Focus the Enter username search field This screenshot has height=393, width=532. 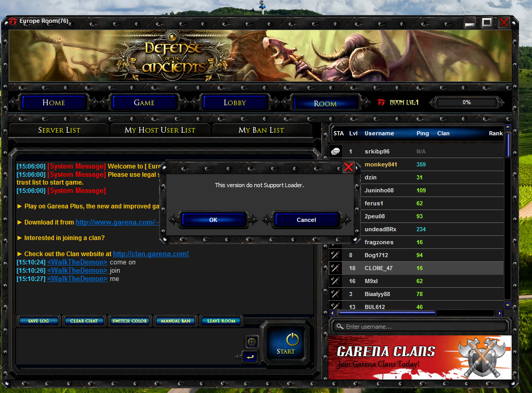420,327
